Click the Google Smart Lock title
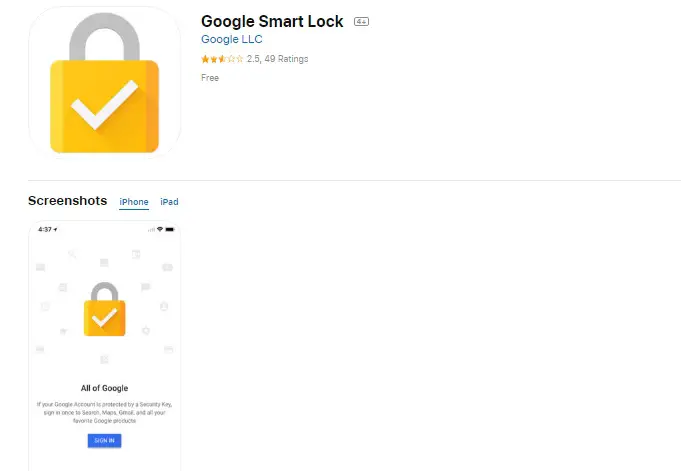Screen dimensions: 681x471 point(272,21)
